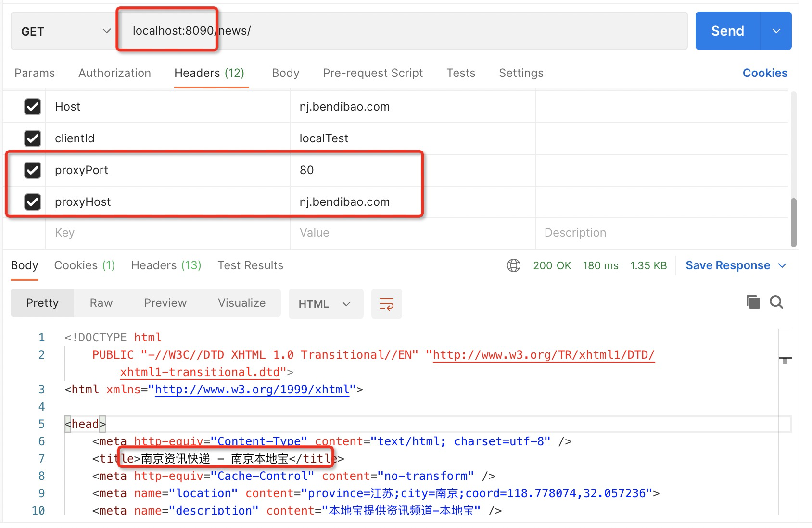Screen dimensions: 812x528
Task: Click the proxyHost key cell
Action: [168, 202]
